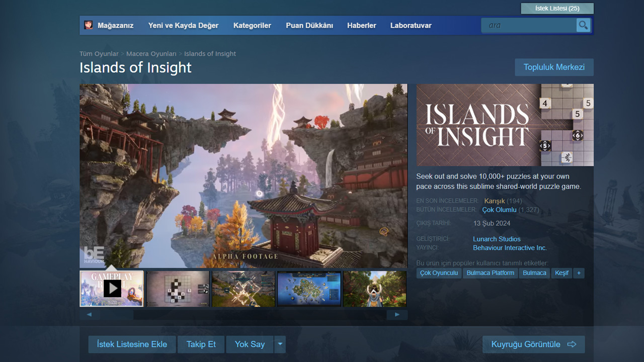This screenshot has width=644, height=362.
Task: Open the Haberler tab
Action: pyautogui.click(x=361, y=25)
